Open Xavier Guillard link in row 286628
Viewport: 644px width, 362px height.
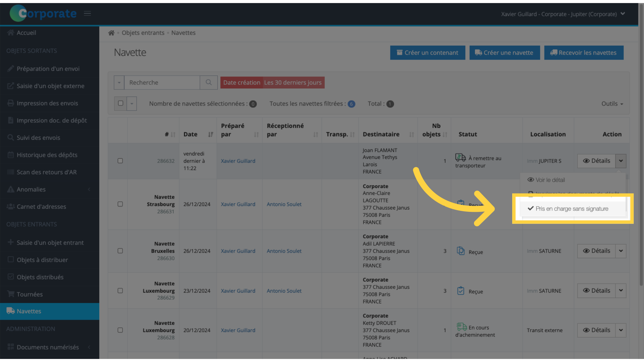238,330
